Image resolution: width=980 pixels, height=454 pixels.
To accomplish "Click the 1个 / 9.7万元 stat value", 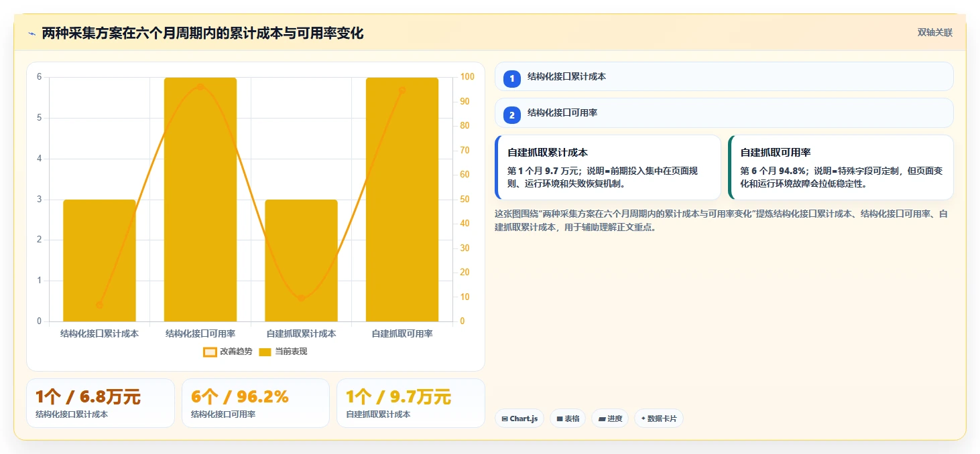I will point(398,397).
